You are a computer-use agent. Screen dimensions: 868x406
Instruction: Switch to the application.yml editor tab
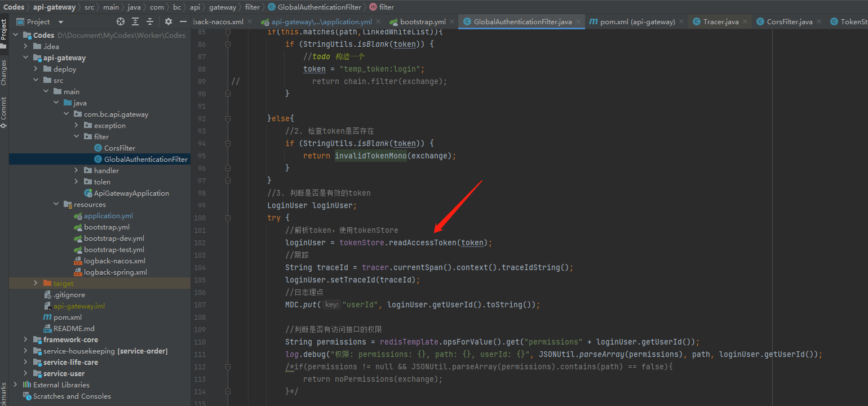[x=321, y=21]
